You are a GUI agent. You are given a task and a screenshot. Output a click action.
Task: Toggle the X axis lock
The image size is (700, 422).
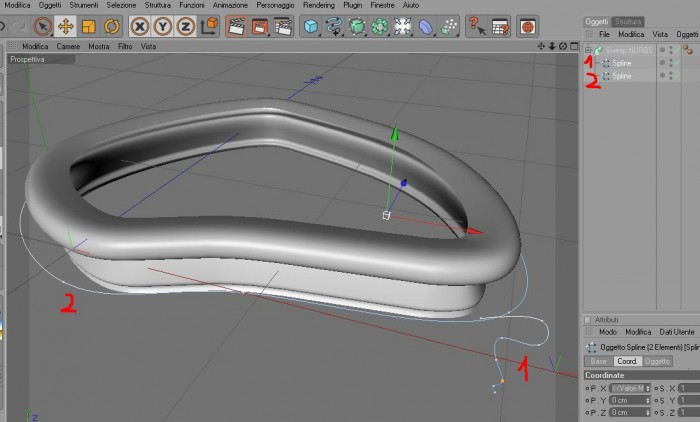pos(140,26)
